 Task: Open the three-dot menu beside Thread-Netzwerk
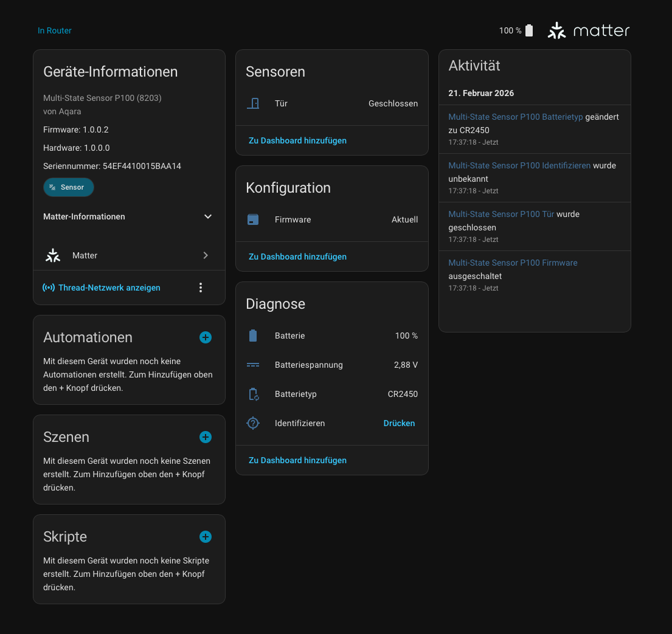[x=201, y=288]
